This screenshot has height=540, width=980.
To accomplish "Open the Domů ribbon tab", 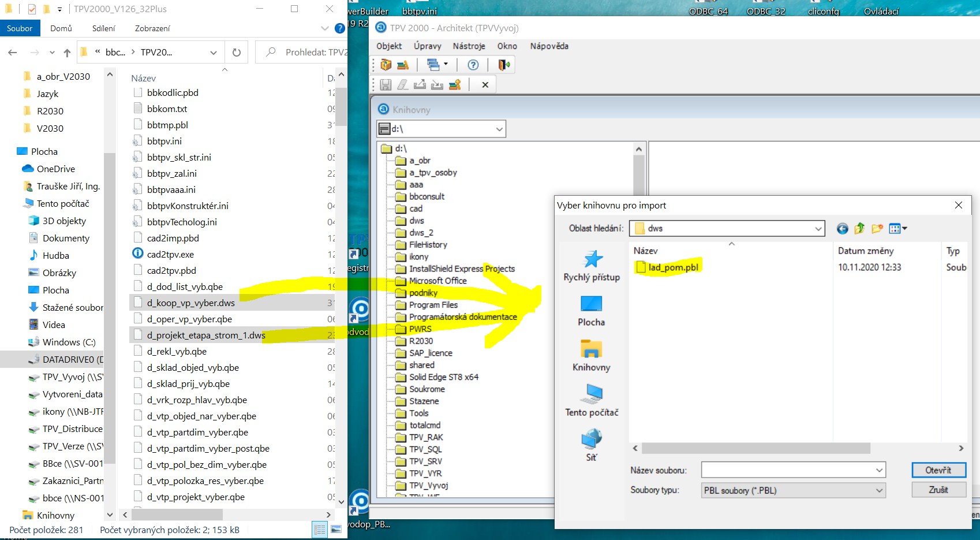I will 61,28.
